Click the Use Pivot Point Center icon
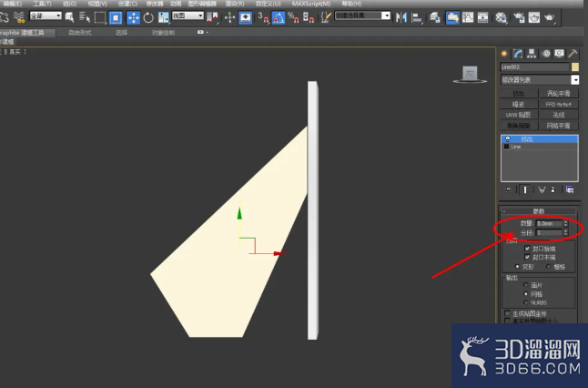This screenshot has width=588, height=388. click(x=212, y=17)
